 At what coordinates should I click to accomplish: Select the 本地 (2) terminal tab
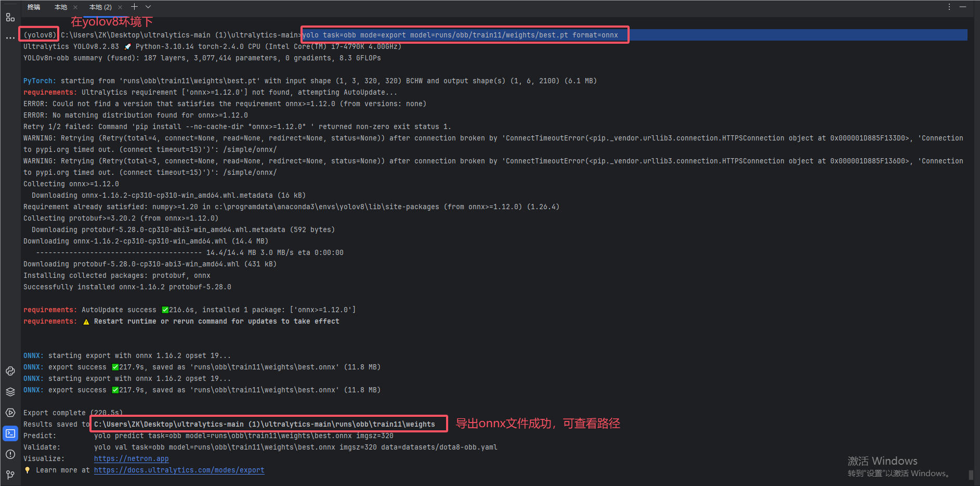(x=100, y=7)
